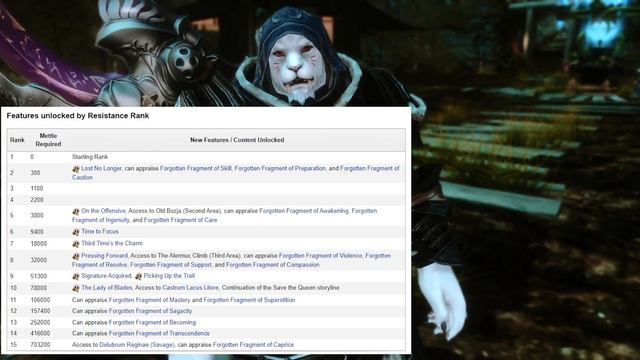The image size is (640, 360).
Task: Click the 300 mettle value
Action: [x=35, y=173]
